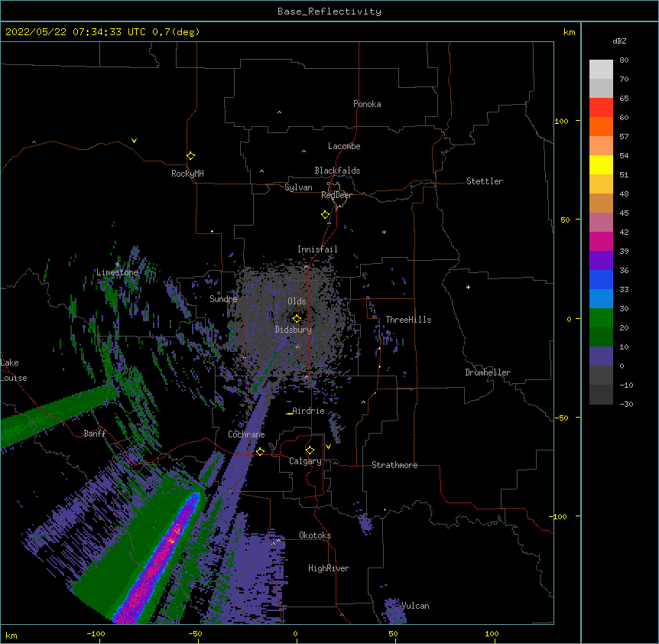Pick the blue 36-33 dBZ legend swatch
This screenshot has height=644, width=659.
coord(601,280)
